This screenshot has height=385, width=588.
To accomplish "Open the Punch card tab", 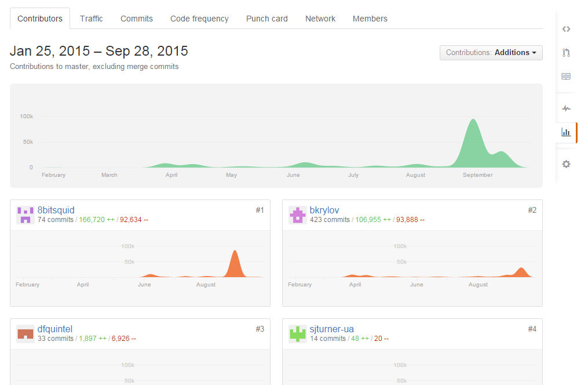I will (x=266, y=19).
